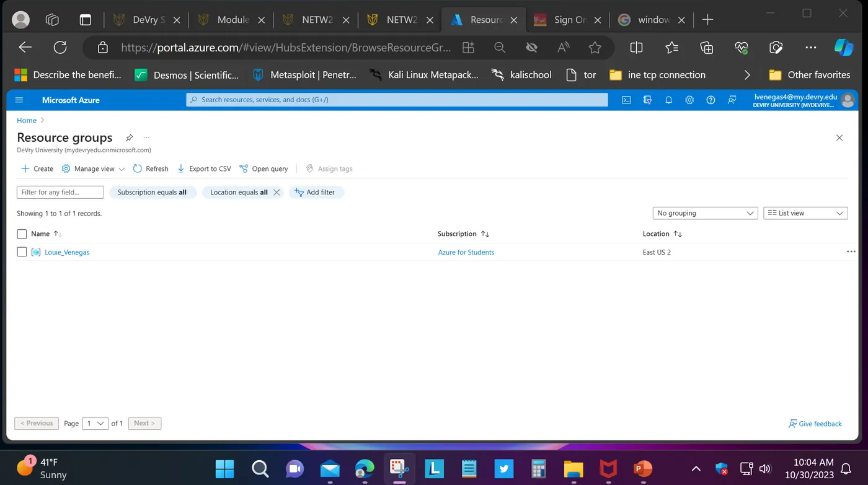Click the Refresh button
The height and width of the screenshot is (485, 868).
click(x=151, y=168)
